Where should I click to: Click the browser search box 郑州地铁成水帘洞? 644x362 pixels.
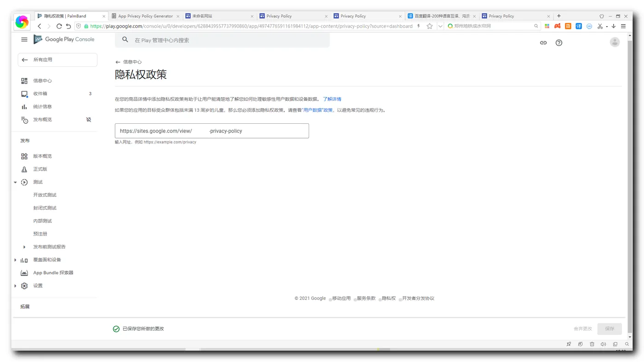point(493,26)
